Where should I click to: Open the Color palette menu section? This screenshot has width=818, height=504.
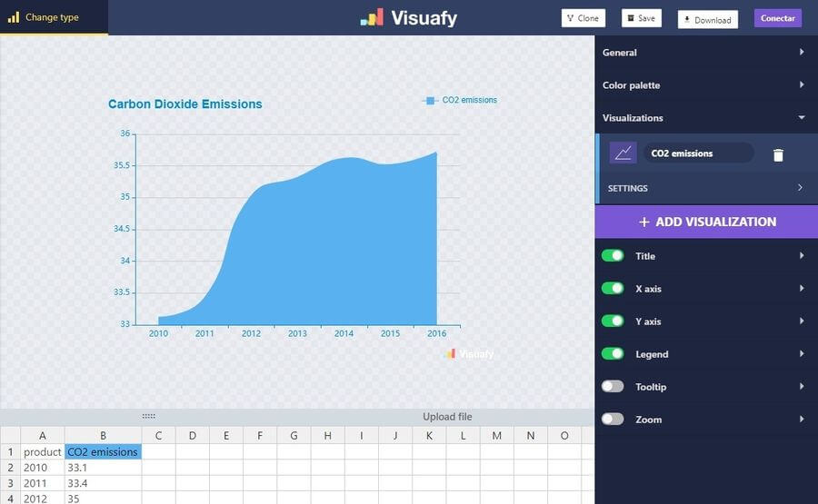pyautogui.click(x=706, y=85)
